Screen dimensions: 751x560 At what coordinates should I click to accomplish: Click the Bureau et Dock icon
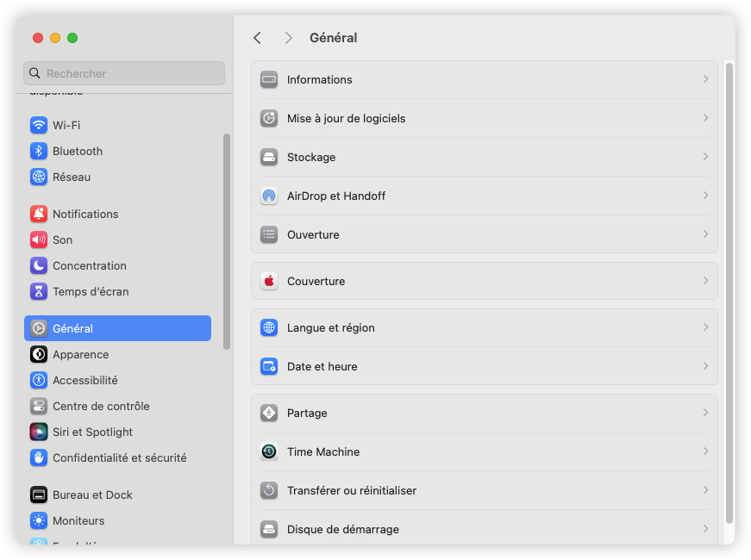pos(39,495)
